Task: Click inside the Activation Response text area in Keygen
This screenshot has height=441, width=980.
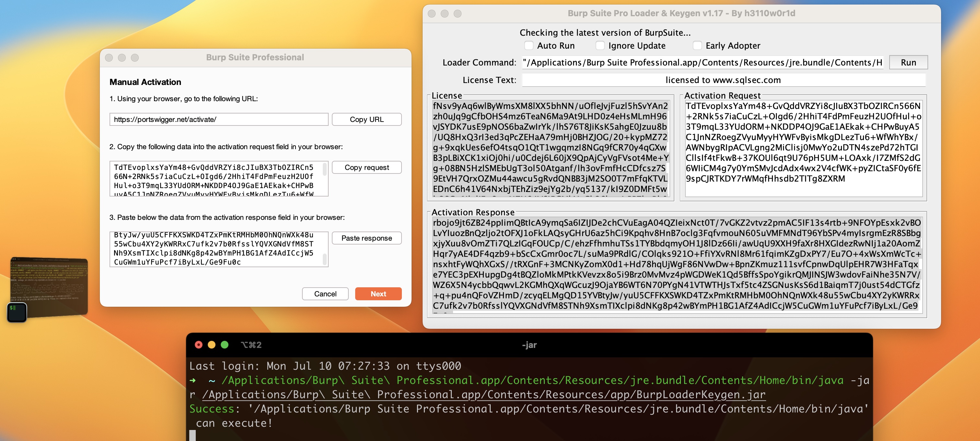Action: 677,265
